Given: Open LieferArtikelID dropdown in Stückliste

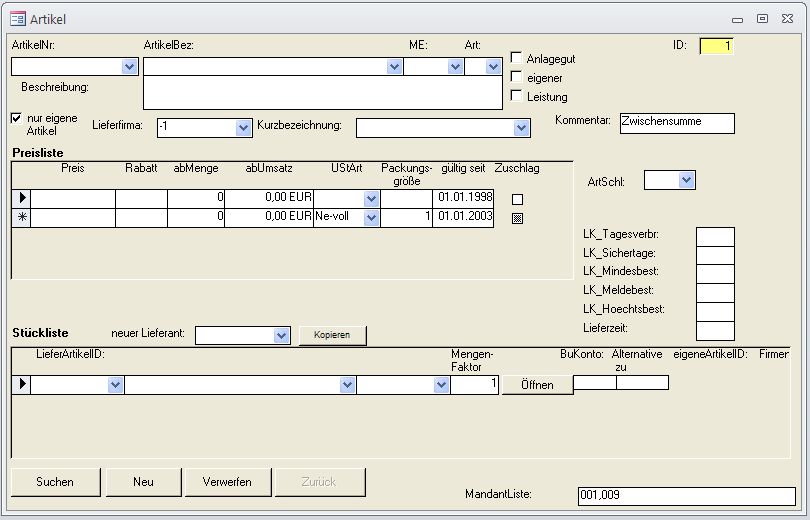Looking at the screenshot, I should 115,385.
